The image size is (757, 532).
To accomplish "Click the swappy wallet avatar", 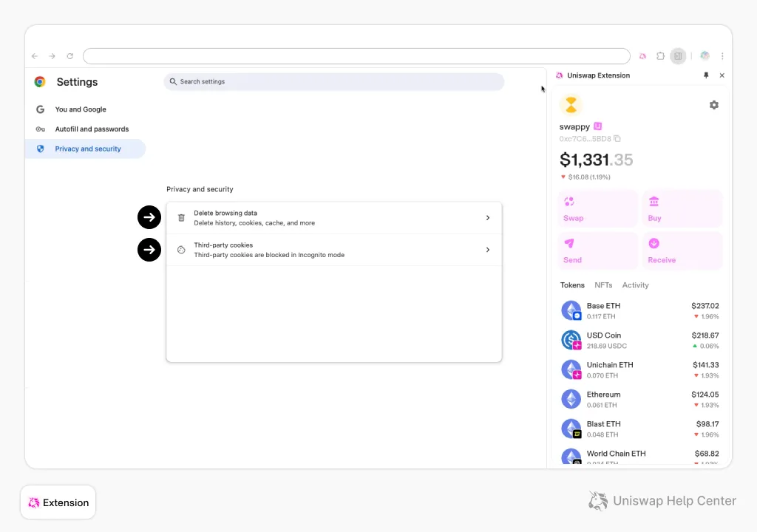I will click(x=571, y=105).
